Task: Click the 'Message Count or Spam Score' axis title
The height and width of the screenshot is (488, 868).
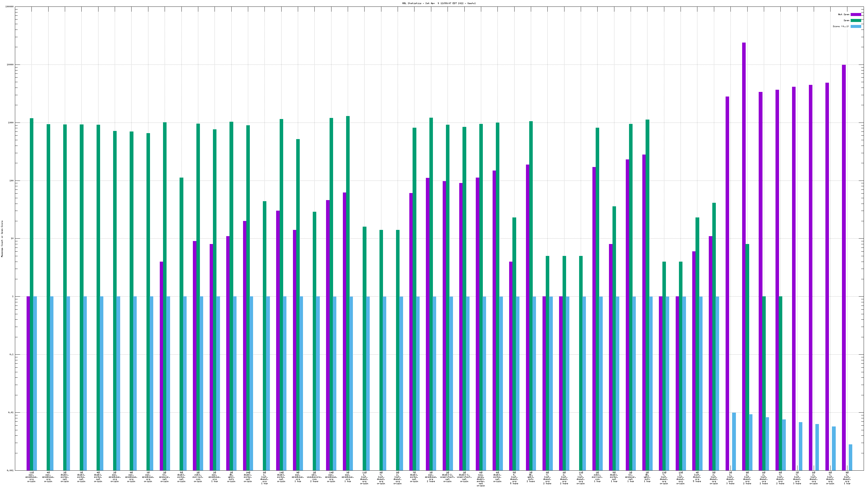Action: 2,239
